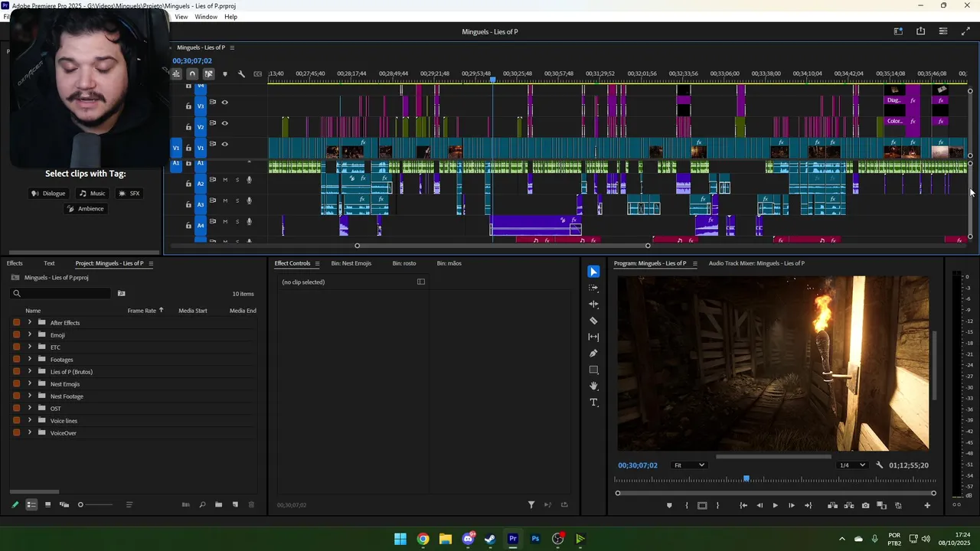Select the Razor tool

click(593, 321)
